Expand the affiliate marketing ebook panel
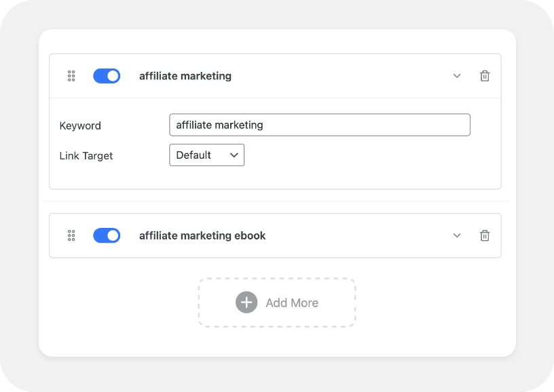 (x=457, y=235)
